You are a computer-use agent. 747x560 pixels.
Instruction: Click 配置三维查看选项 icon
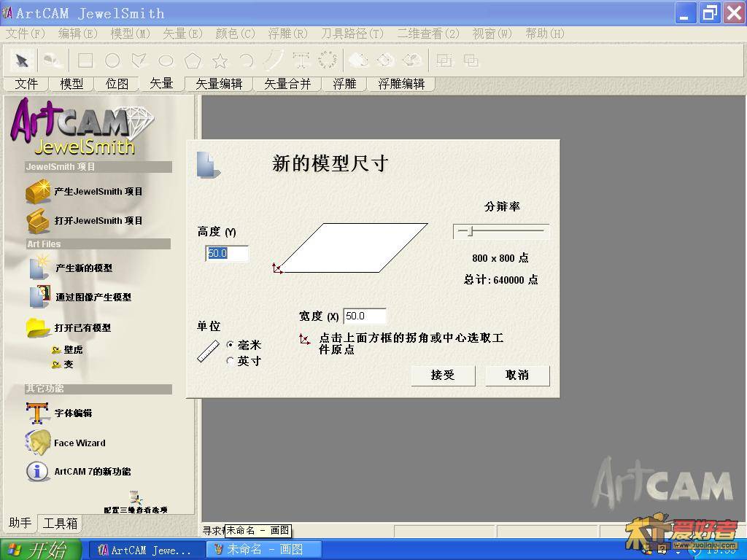[x=136, y=497]
